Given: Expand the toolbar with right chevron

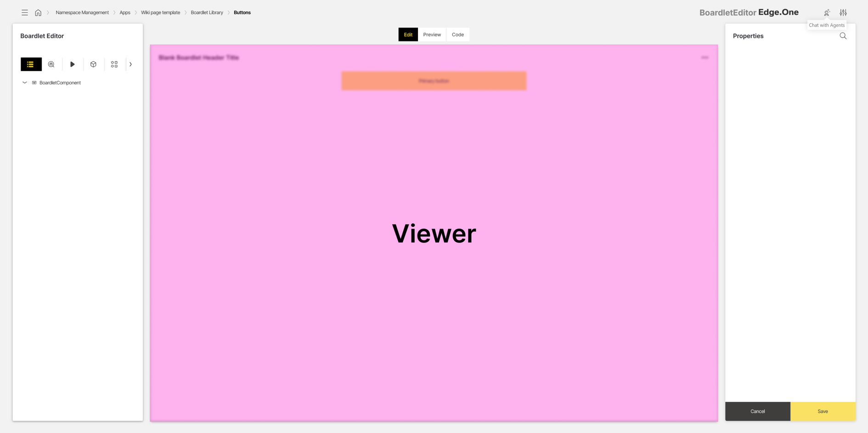Looking at the screenshot, I should point(131,64).
